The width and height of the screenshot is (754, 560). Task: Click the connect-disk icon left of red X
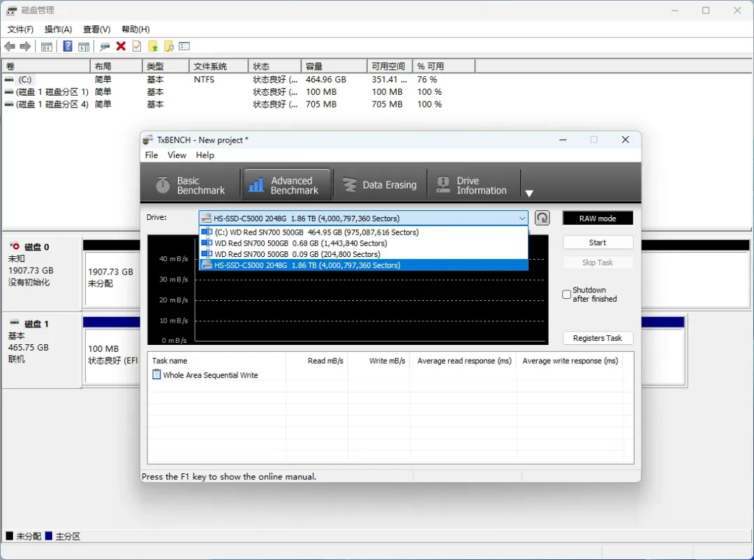click(x=105, y=46)
